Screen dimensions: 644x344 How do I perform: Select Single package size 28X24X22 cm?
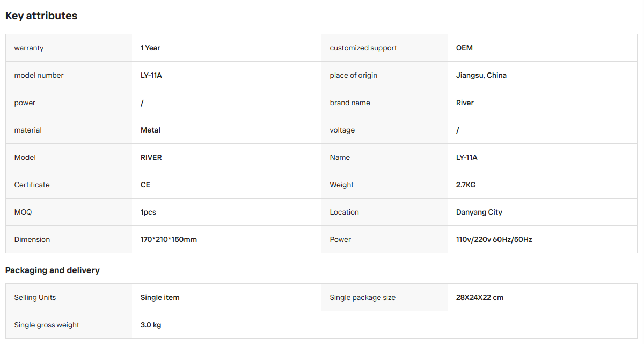pos(480,297)
